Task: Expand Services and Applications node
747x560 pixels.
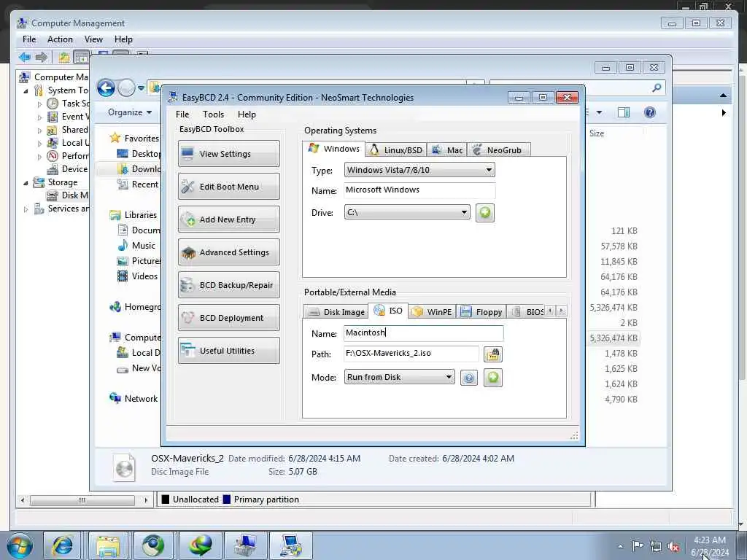Action: tap(26, 209)
